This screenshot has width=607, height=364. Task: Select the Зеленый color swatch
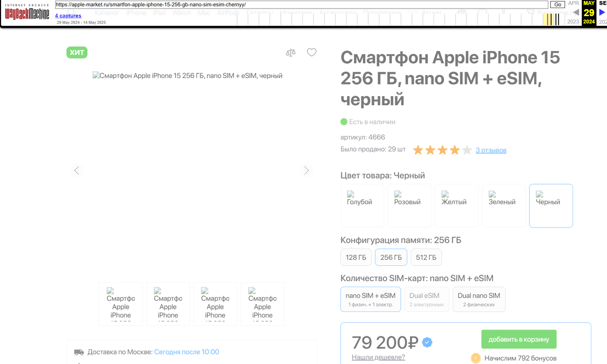pyautogui.click(x=504, y=205)
